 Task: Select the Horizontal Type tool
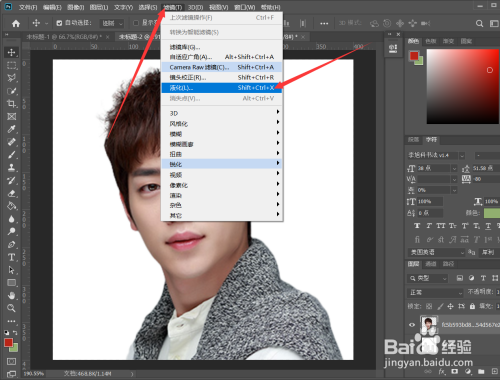(11, 257)
